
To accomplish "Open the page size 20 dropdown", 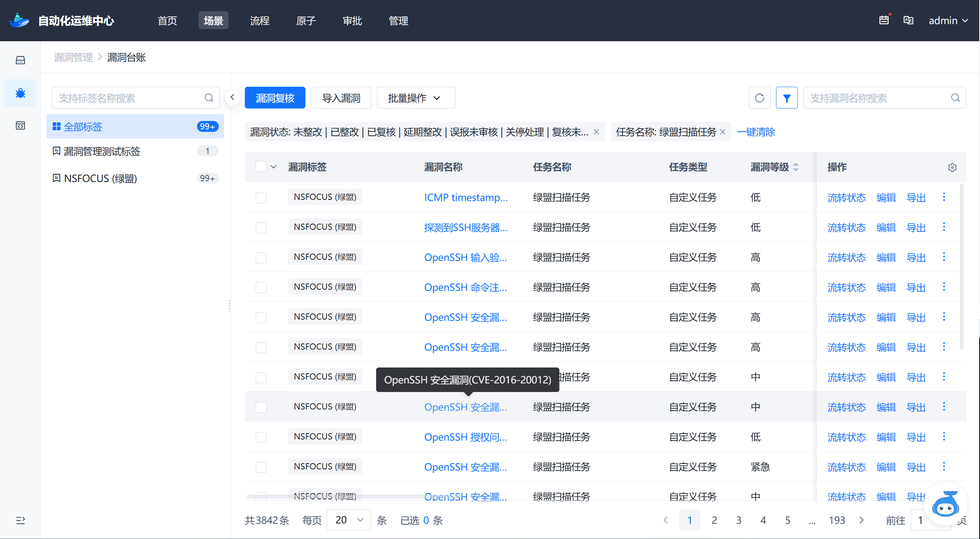I will [349, 520].
